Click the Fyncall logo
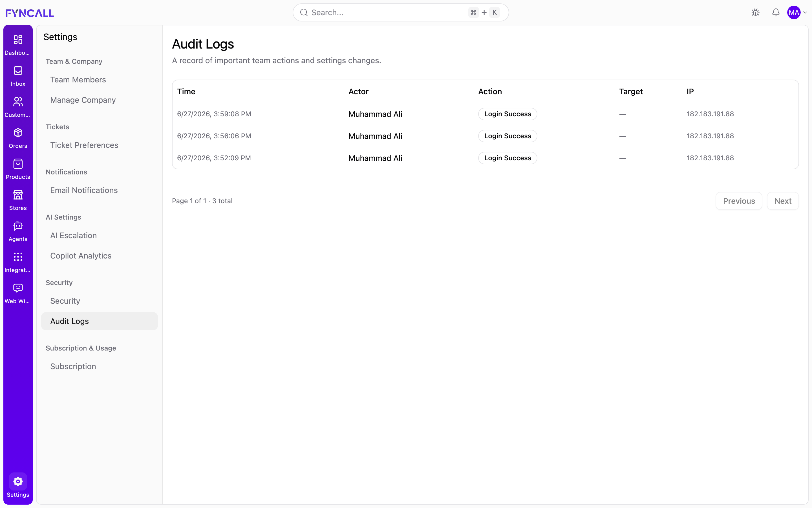 (30, 13)
